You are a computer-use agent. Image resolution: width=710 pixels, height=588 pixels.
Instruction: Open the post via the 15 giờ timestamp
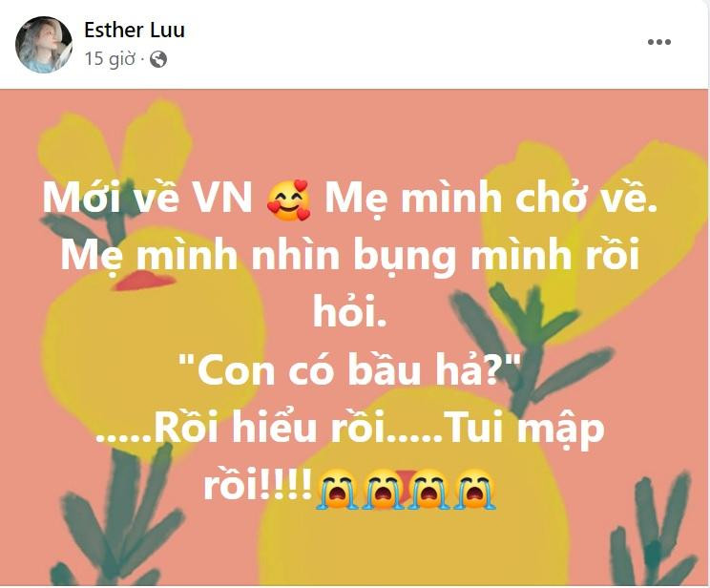pyautogui.click(x=110, y=59)
